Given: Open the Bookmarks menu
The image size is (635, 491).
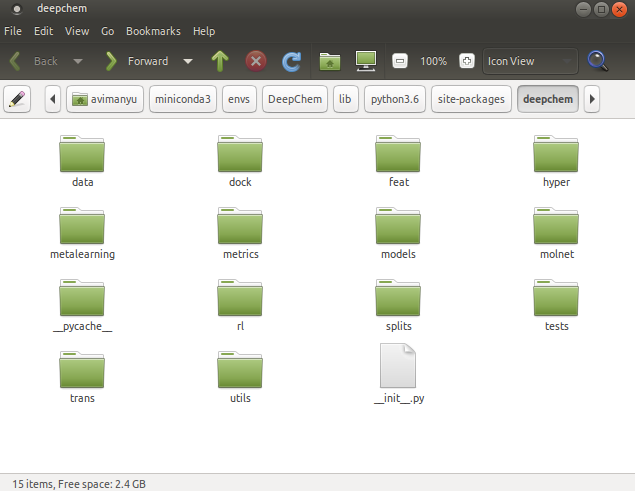Looking at the screenshot, I should click(x=153, y=31).
